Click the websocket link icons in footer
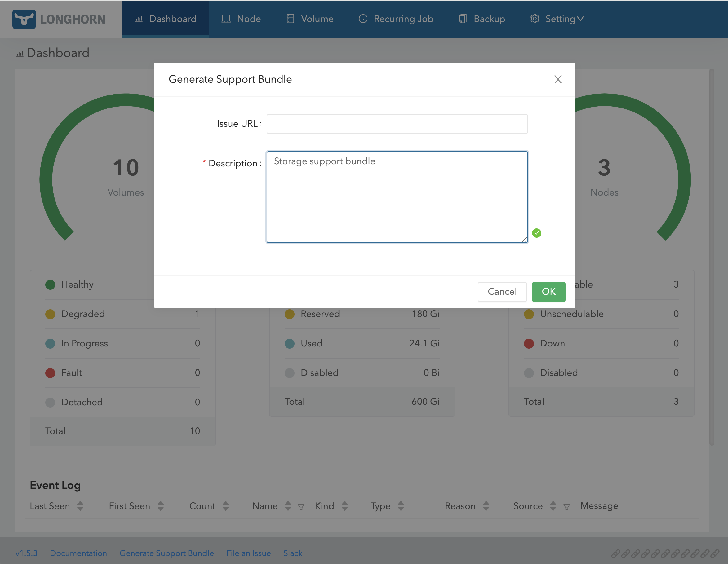Viewport: 728px width, 564px height. pyautogui.click(x=665, y=553)
